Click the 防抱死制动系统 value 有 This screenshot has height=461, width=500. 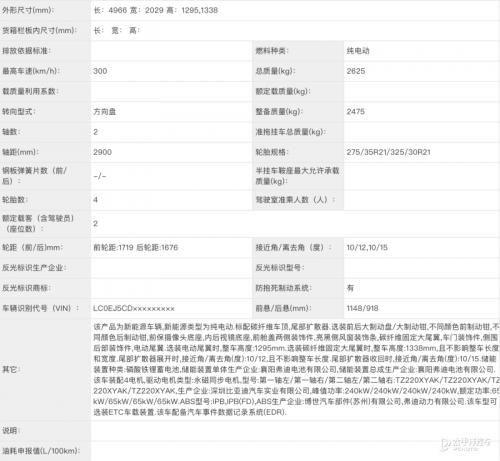click(x=350, y=288)
